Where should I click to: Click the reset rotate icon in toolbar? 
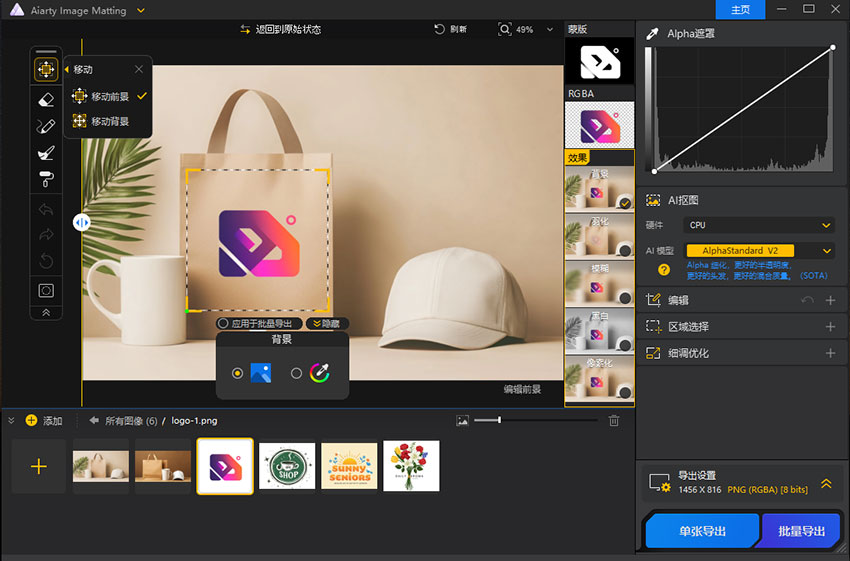(x=46, y=261)
